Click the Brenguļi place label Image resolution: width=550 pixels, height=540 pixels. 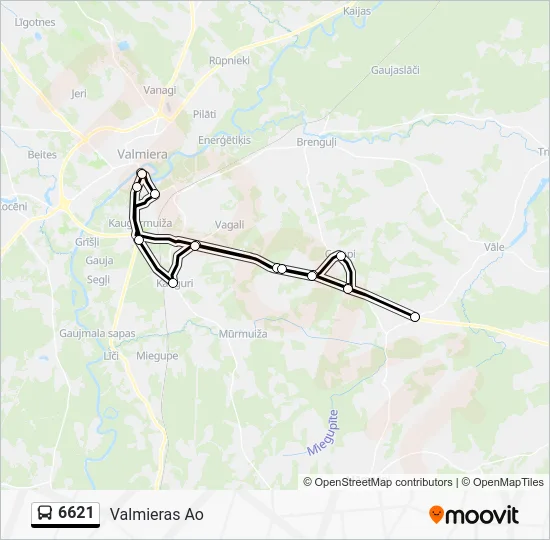(x=316, y=142)
